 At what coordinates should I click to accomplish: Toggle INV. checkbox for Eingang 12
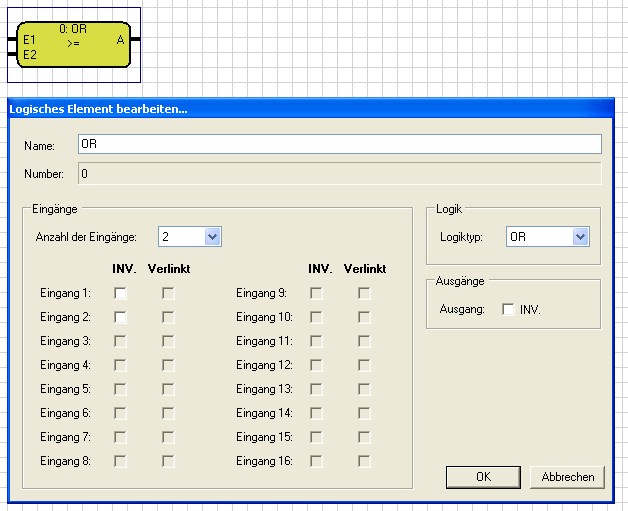316,365
